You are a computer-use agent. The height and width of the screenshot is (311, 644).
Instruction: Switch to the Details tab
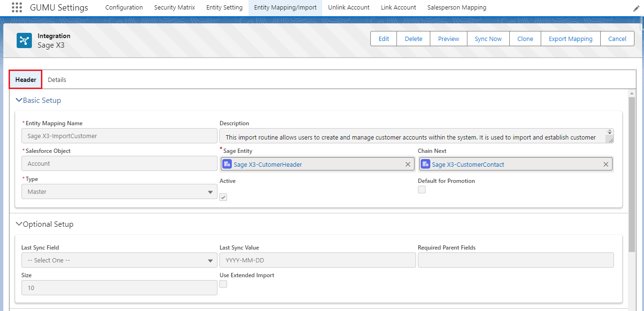[57, 80]
